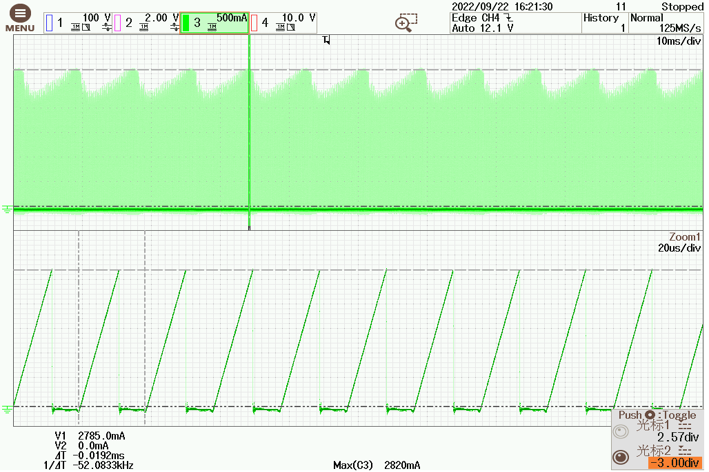Click the 10ms/div timebase label
Screen dimensions: 709x472
[678, 41]
